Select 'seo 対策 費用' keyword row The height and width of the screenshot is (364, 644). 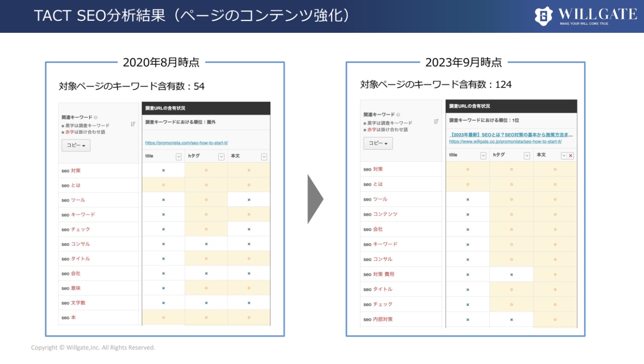[401, 274]
